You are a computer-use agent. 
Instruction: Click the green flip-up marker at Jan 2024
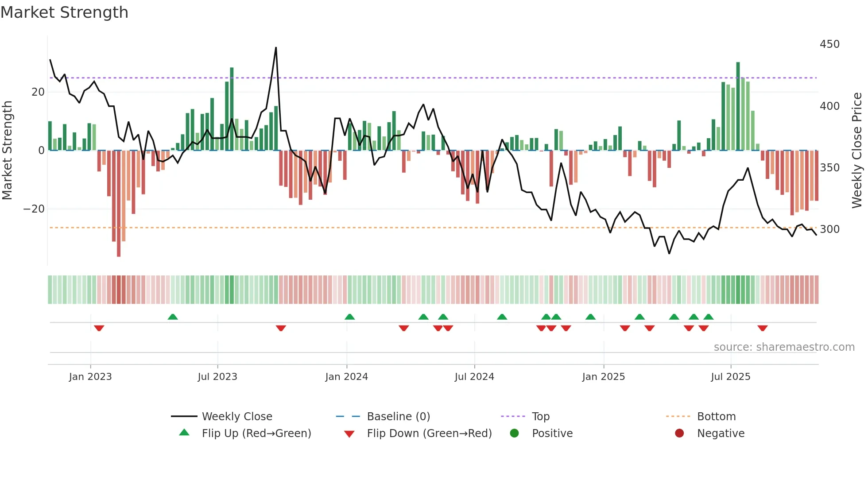(349, 317)
